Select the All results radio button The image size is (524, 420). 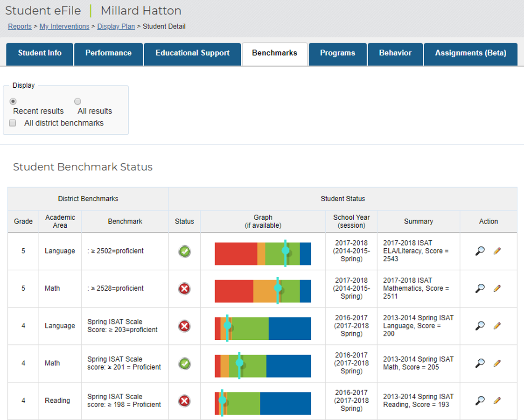coord(78,101)
